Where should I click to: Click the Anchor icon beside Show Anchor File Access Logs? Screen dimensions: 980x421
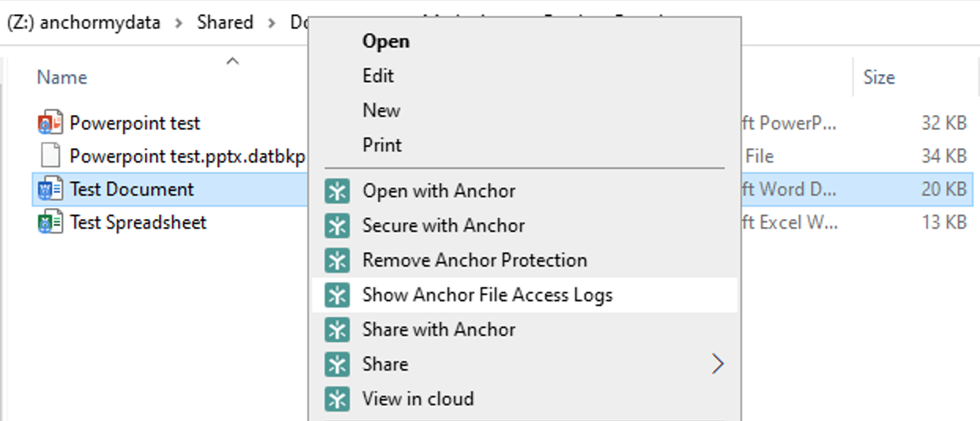[x=337, y=296]
